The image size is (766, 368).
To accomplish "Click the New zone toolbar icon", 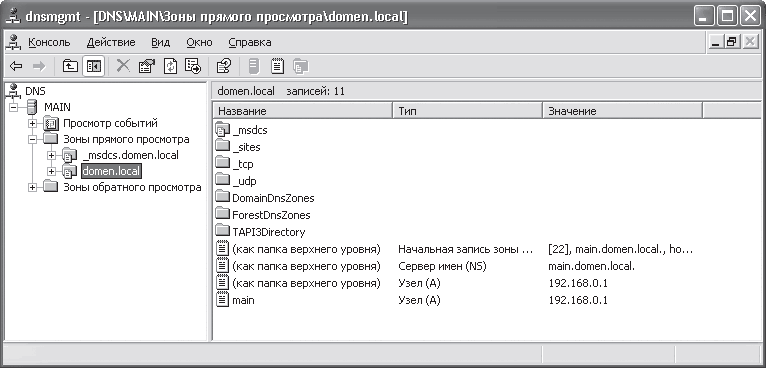I will click(300, 66).
